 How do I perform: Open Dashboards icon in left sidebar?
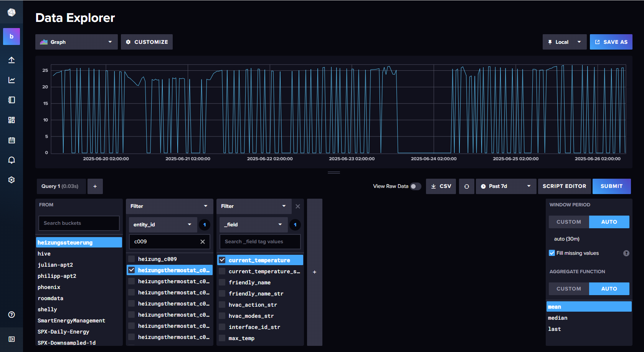12,120
